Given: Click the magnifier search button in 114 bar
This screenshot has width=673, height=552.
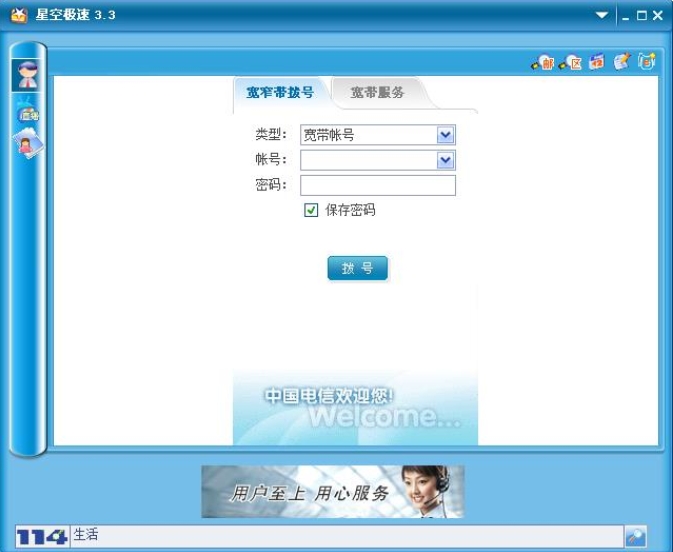Looking at the screenshot, I should [635, 536].
